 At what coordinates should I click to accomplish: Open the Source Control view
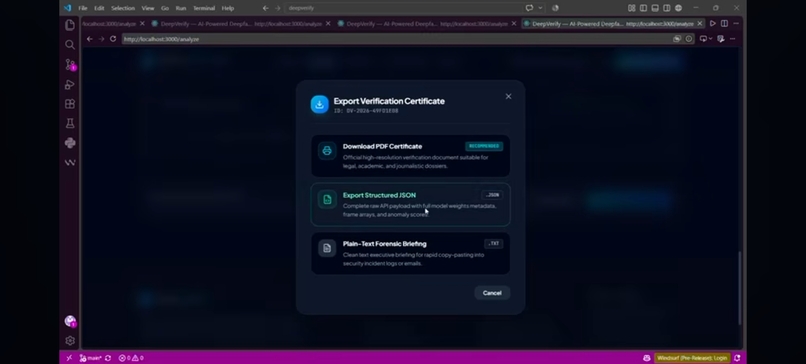(70, 64)
